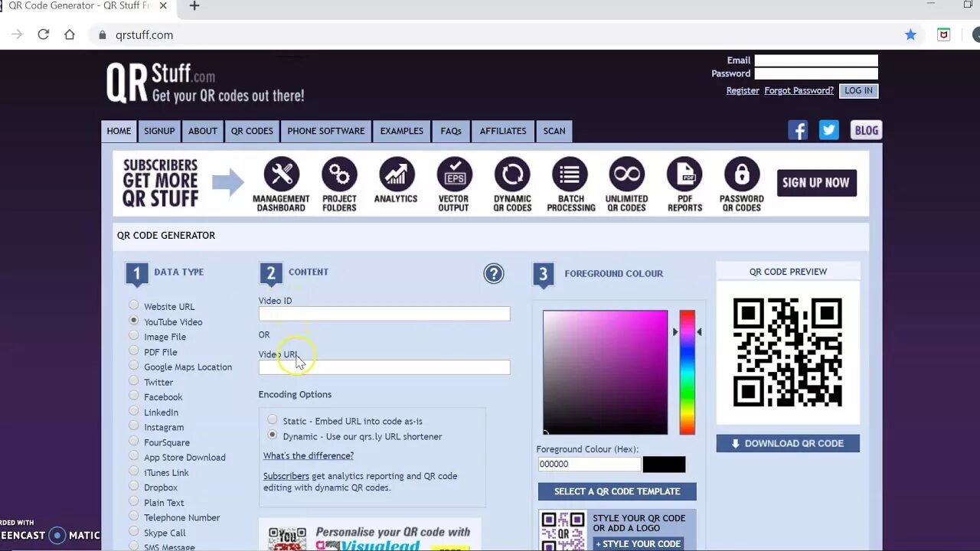Viewport: 980px width, 551px height.
Task: Reload the page with browser refresh icon
Action: [44, 34]
